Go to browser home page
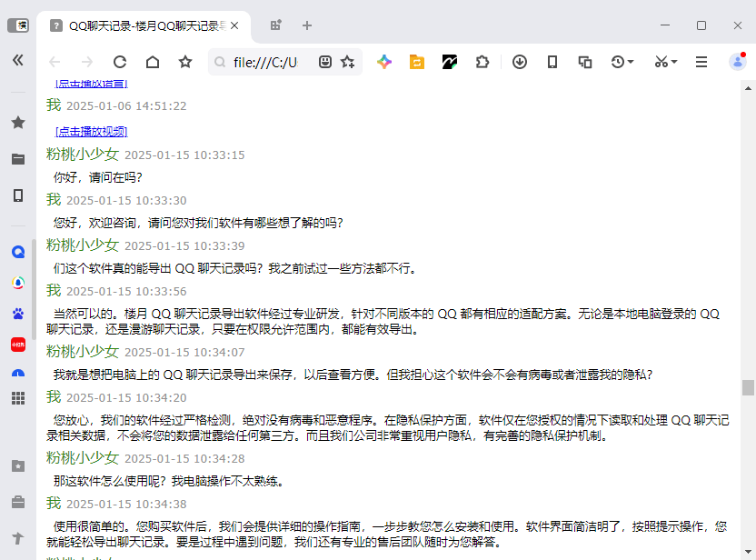This screenshot has height=560, width=756. coord(153,62)
